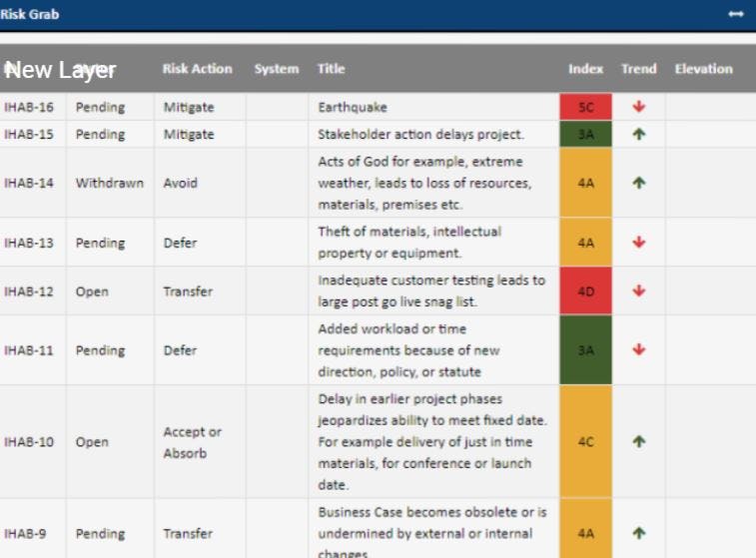Click the Pending status of IHAB-16
Screen dimensions: 756x558
(100, 107)
